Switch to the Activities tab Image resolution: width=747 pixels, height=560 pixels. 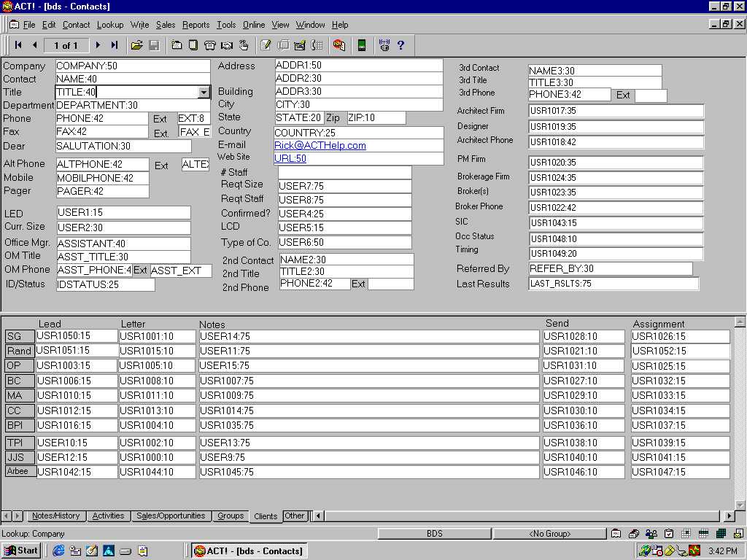pos(108,516)
